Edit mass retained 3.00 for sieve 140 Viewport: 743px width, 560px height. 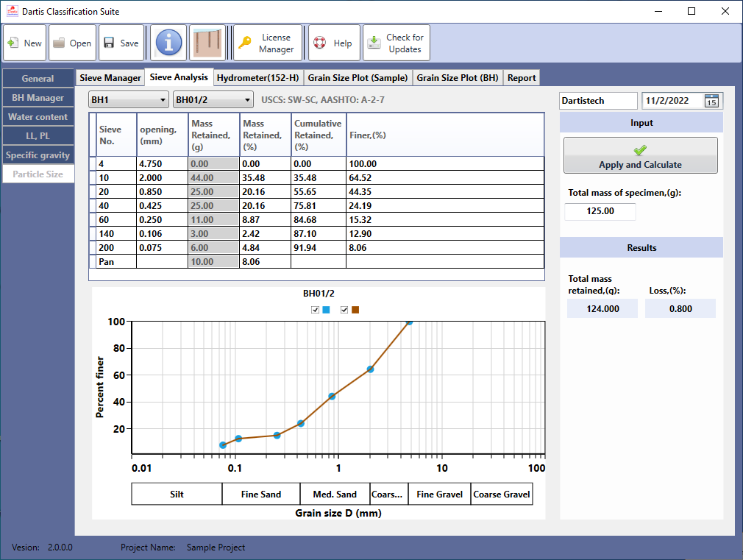tap(214, 234)
